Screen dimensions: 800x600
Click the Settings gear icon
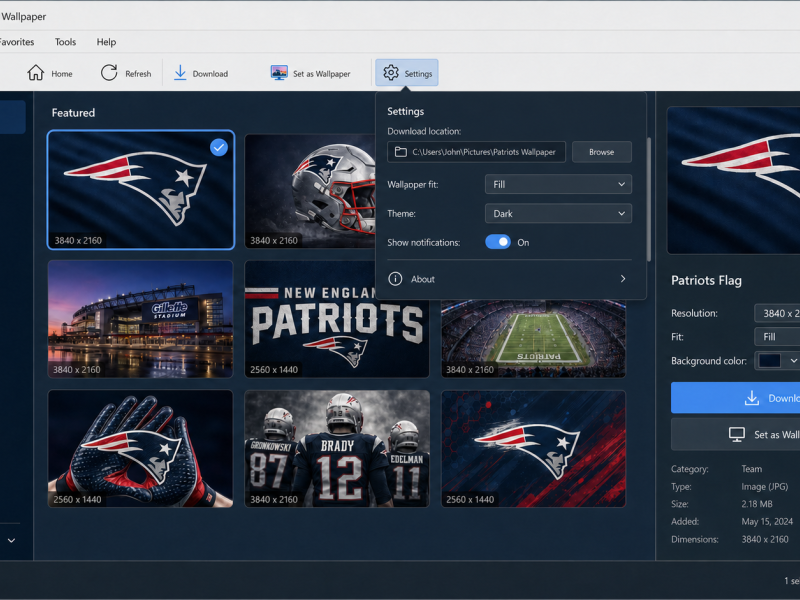pos(391,73)
